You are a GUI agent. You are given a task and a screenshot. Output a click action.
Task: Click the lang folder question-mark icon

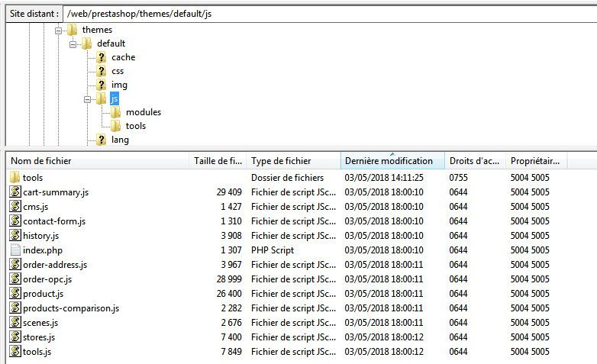[102, 140]
